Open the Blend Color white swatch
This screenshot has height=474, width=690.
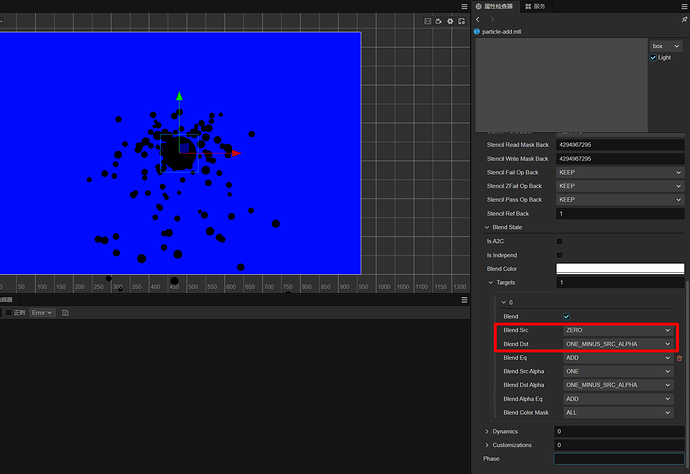coord(620,269)
